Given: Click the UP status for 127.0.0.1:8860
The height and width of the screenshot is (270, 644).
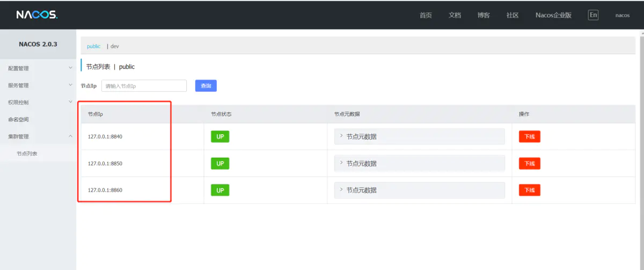Looking at the screenshot, I should 220,190.
